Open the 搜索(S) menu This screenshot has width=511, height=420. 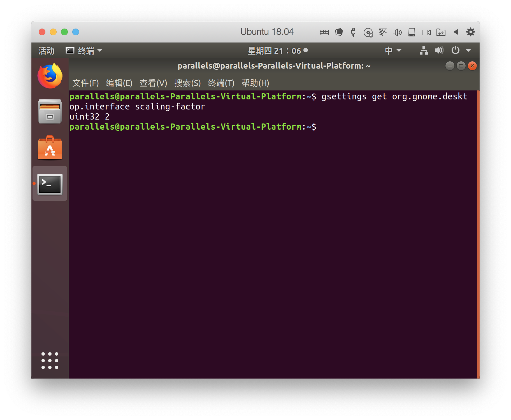click(x=187, y=83)
